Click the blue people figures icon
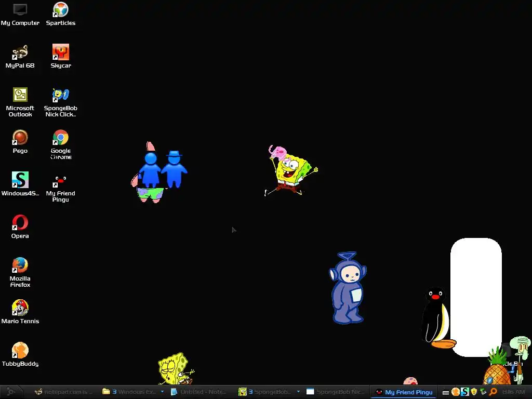This screenshot has width=532, height=399. click(x=163, y=169)
